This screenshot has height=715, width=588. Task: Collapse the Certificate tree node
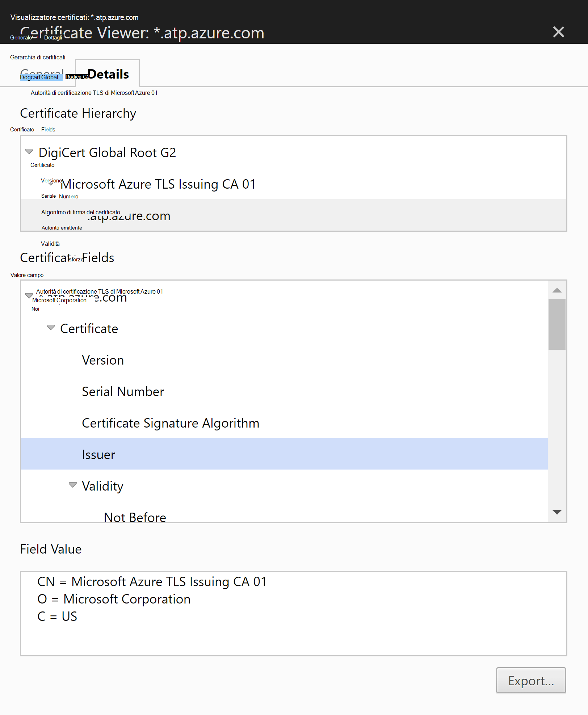coord(51,327)
